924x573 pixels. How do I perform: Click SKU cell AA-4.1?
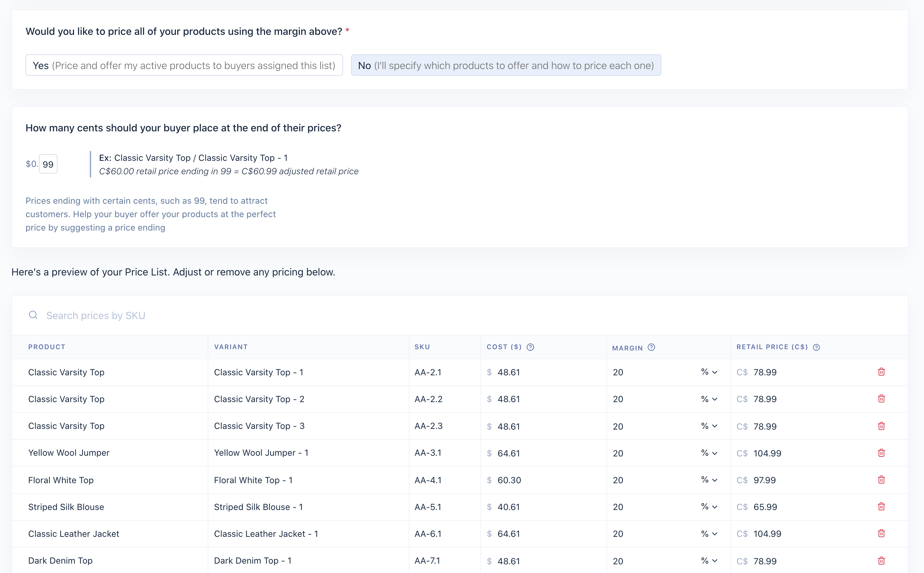click(x=428, y=480)
